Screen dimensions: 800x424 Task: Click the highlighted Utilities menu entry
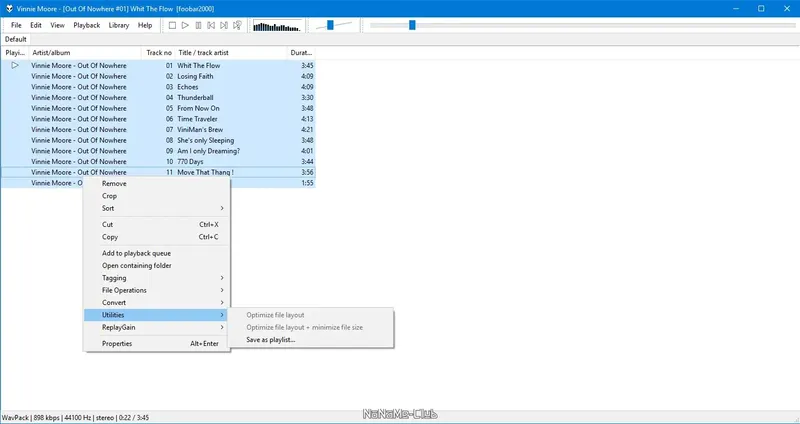pos(157,315)
